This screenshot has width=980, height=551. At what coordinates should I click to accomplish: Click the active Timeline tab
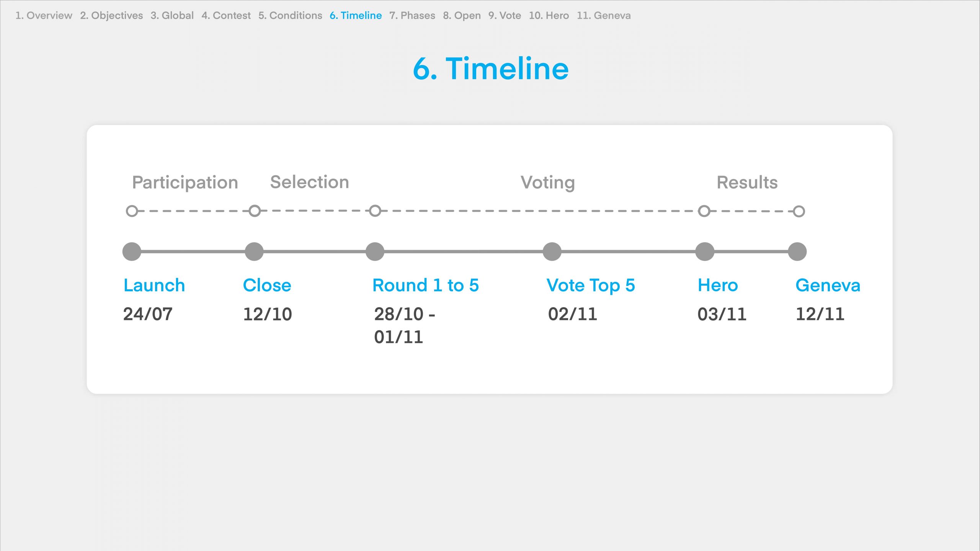(356, 15)
